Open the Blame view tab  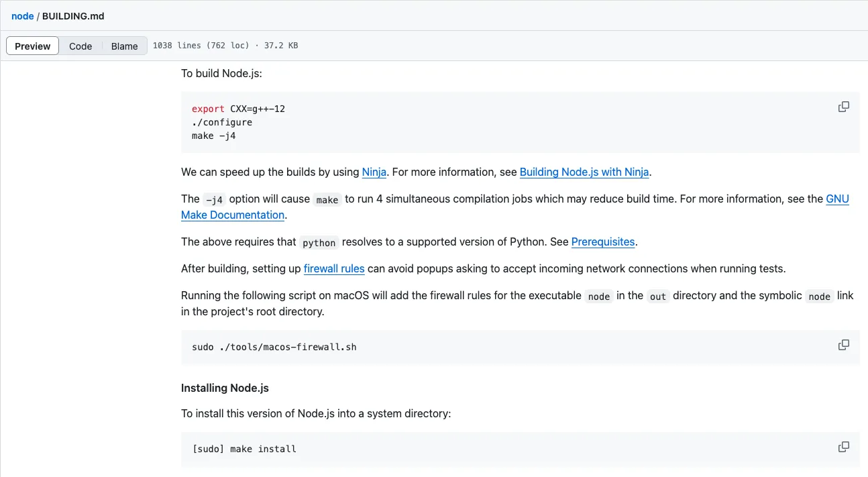(124, 46)
